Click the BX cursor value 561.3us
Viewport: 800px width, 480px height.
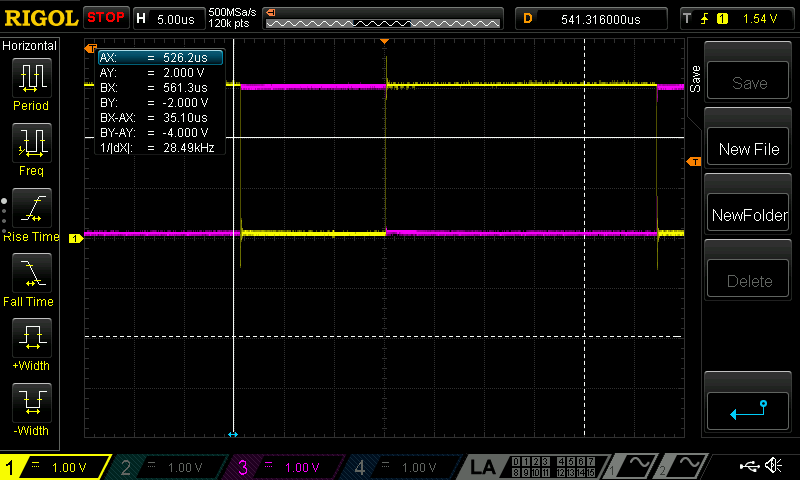pos(185,88)
